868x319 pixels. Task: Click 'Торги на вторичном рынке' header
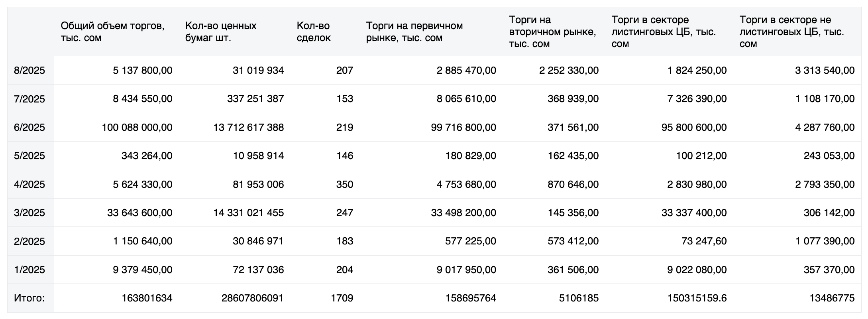[x=552, y=32]
